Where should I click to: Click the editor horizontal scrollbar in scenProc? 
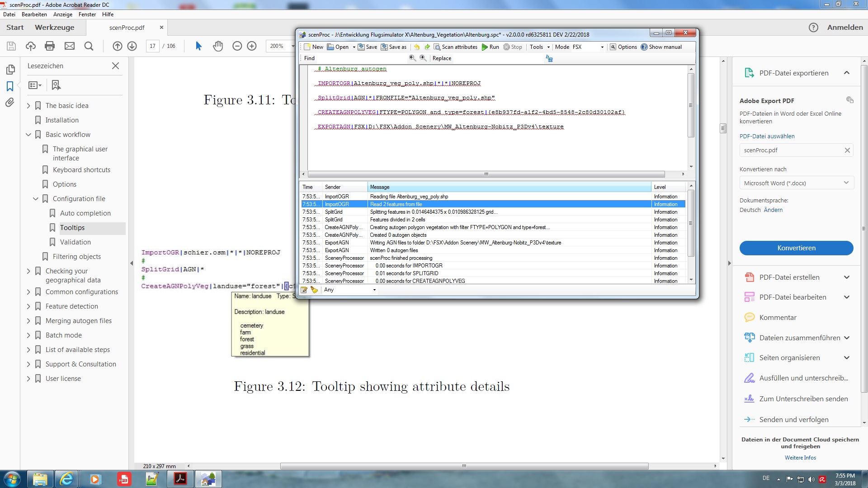486,174
